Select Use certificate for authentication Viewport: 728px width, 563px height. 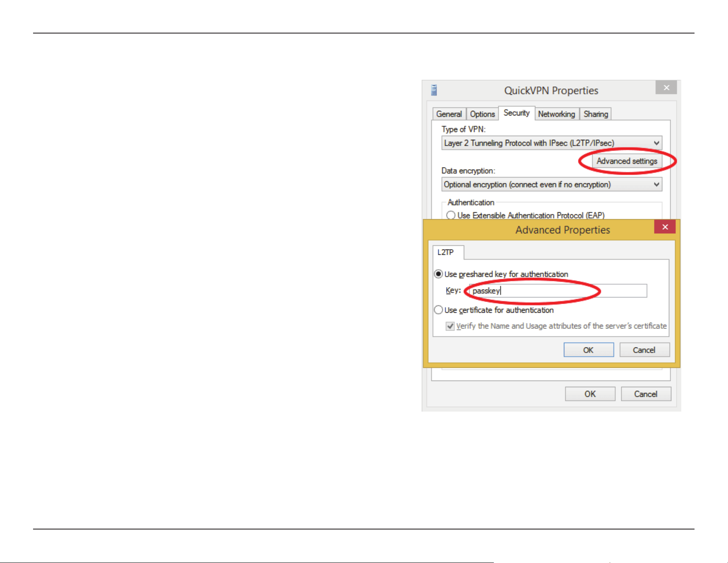point(438,310)
